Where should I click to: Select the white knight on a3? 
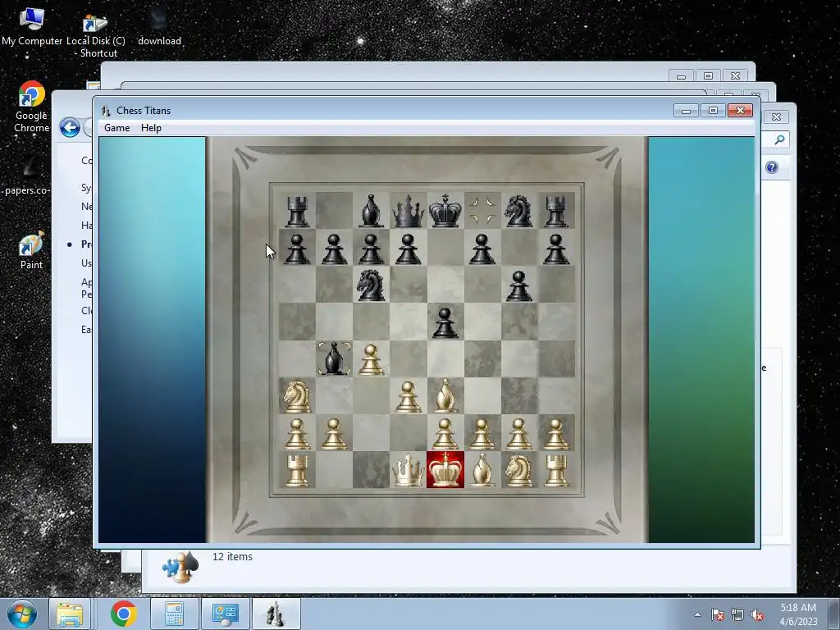pyautogui.click(x=297, y=396)
